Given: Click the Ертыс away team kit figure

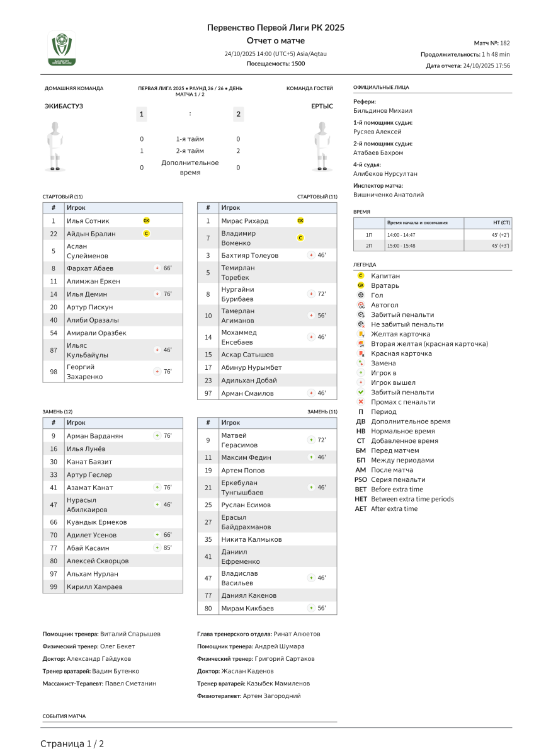Looking at the screenshot, I should 322,146.
